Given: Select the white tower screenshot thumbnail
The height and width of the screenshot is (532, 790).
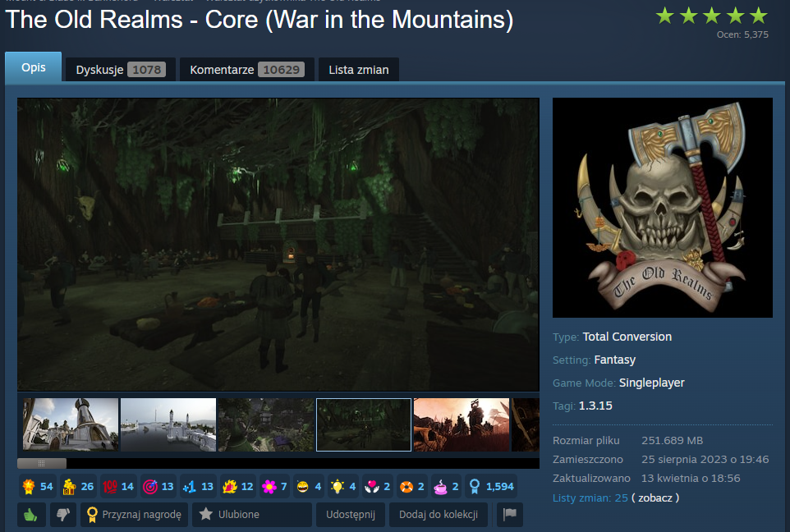Looking at the screenshot, I should tap(71, 424).
